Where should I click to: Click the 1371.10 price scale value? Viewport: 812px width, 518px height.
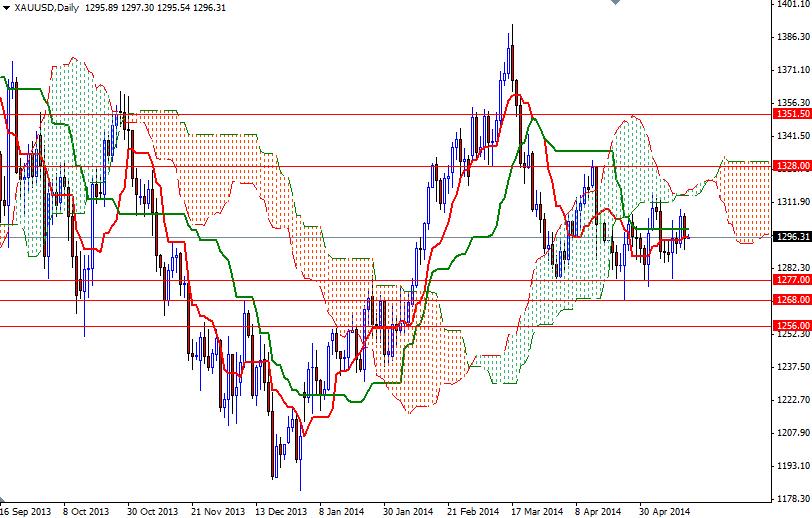click(794, 70)
